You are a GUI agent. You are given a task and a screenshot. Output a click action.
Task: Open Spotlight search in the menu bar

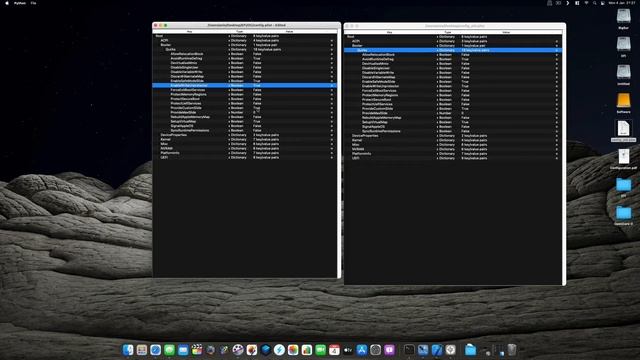[595, 3]
